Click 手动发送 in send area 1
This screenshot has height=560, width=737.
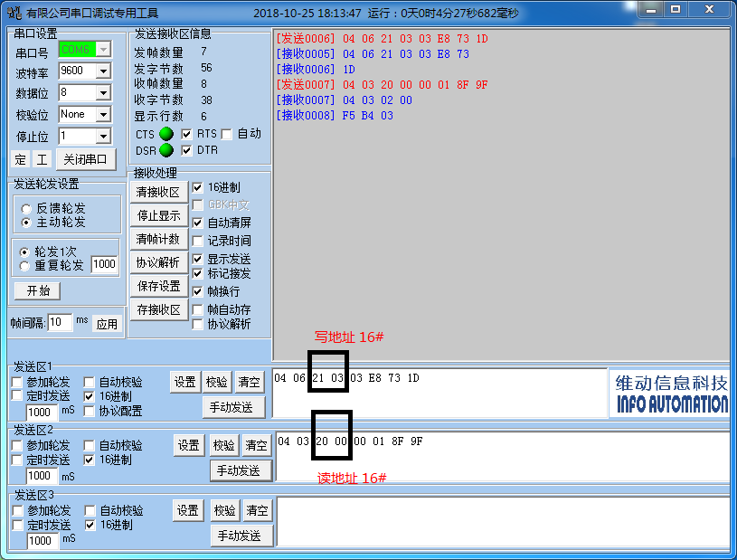[x=233, y=408]
